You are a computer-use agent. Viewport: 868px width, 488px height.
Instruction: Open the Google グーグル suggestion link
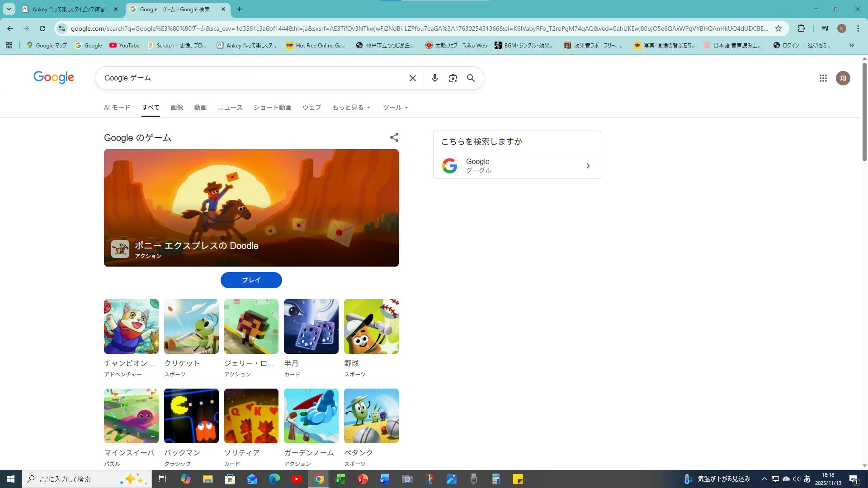(x=517, y=166)
